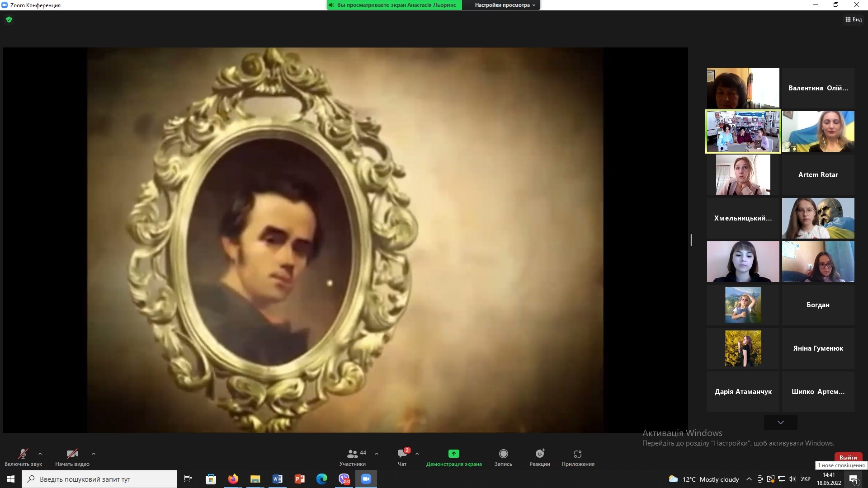Screen dimensions: 868x488
Task: Show more participants with the down chevron
Action: pos(780,422)
